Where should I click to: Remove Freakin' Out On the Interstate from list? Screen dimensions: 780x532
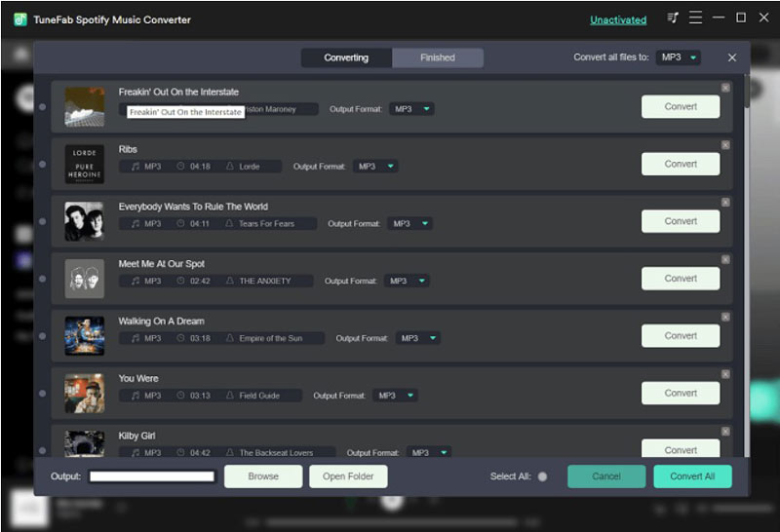[x=725, y=88]
